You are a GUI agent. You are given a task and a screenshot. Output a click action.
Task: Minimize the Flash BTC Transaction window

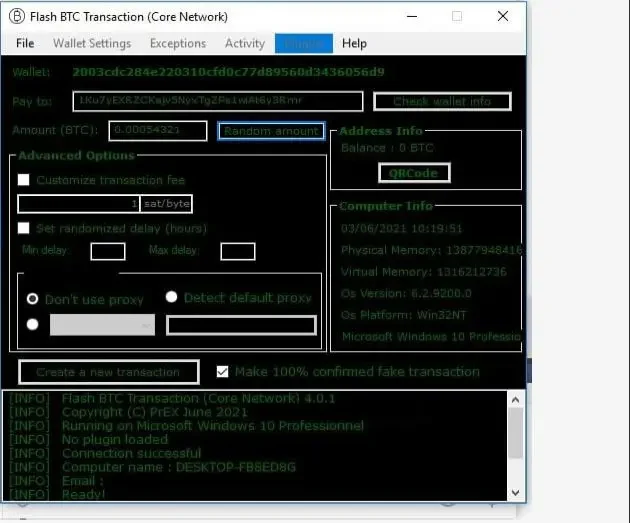click(412, 16)
